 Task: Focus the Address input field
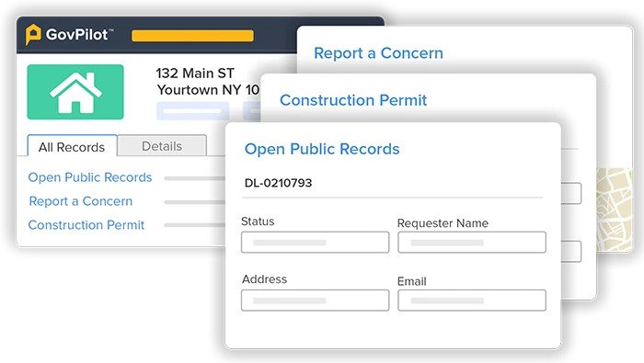315,301
